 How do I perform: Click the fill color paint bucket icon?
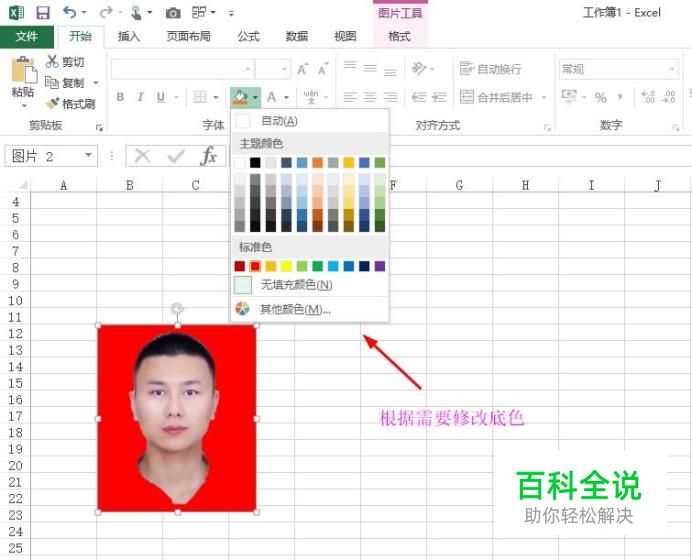241,97
